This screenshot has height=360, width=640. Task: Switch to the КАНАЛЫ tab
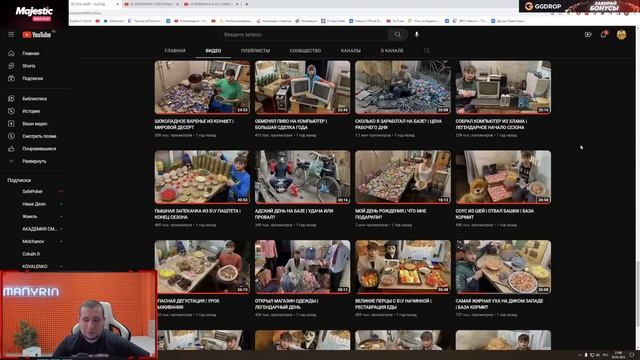pyautogui.click(x=351, y=51)
